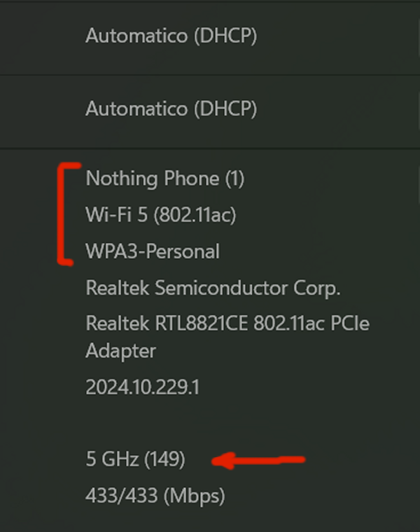Viewport: 420px width, 532px height.
Task: Click the Realtek RTL8821CE 802.11ac PCIe line
Action: click(227, 324)
